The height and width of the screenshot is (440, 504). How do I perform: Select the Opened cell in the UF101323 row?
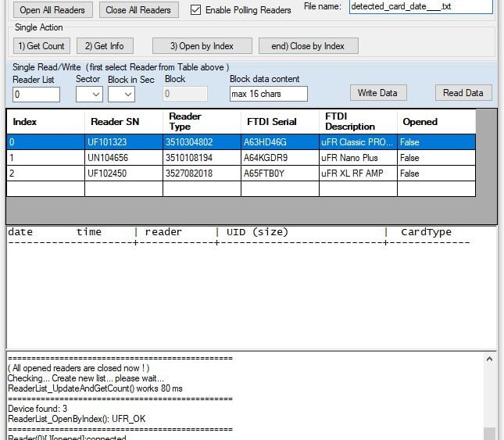436,142
